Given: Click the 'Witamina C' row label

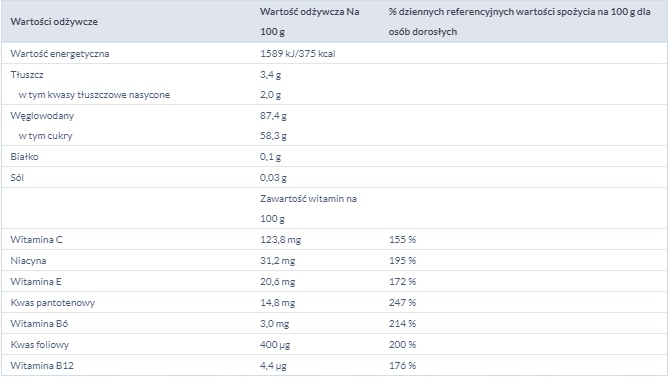Looking at the screenshot, I should point(36,240).
